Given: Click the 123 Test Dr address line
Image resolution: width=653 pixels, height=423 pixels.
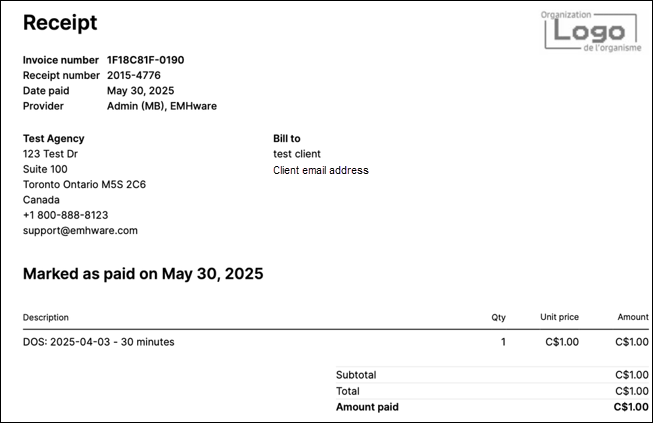Looking at the screenshot, I should (x=50, y=154).
